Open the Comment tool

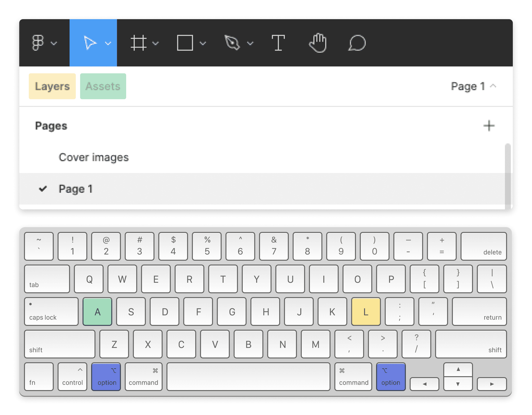coord(356,43)
